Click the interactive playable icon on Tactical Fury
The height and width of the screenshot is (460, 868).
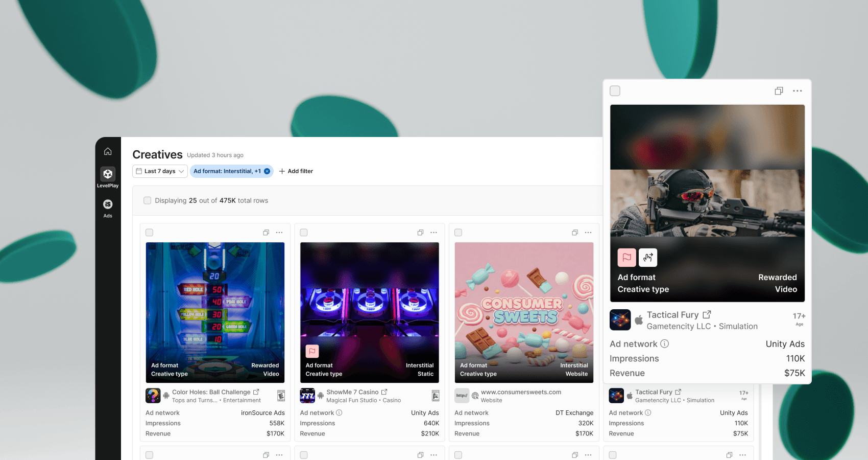(648, 257)
